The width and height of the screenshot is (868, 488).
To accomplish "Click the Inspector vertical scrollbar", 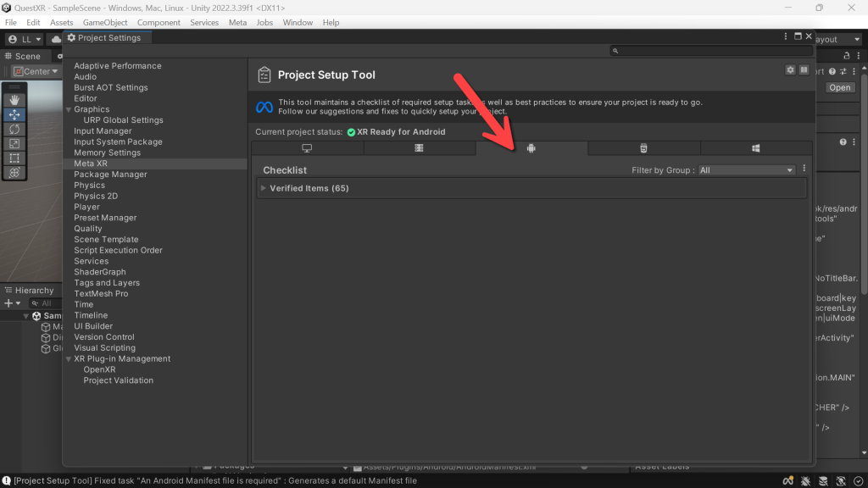I will click(864, 183).
